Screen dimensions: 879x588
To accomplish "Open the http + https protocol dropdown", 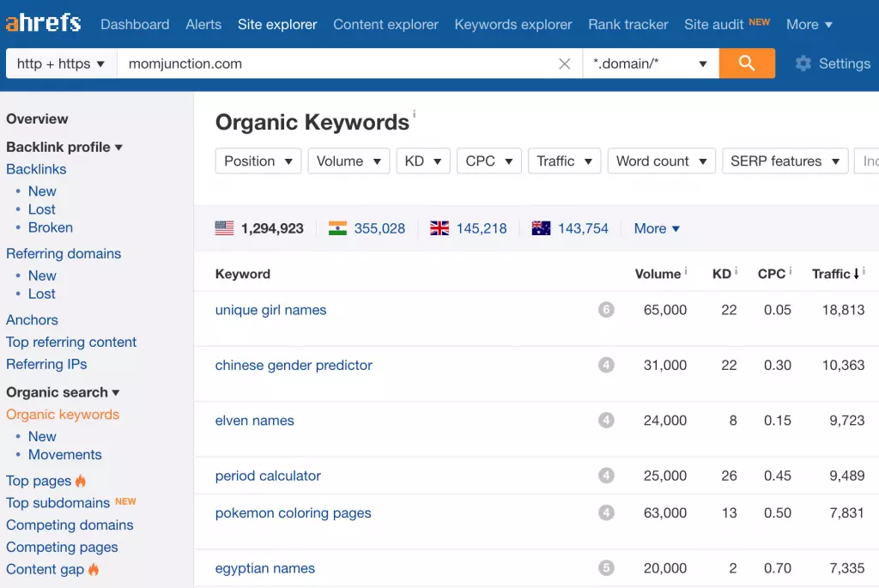I will coord(61,64).
